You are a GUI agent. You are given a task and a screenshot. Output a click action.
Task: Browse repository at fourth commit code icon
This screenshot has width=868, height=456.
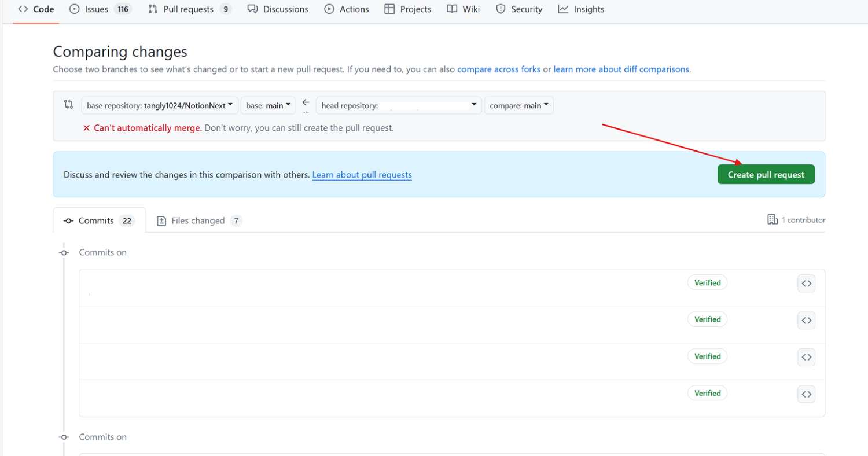[x=806, y=394]
